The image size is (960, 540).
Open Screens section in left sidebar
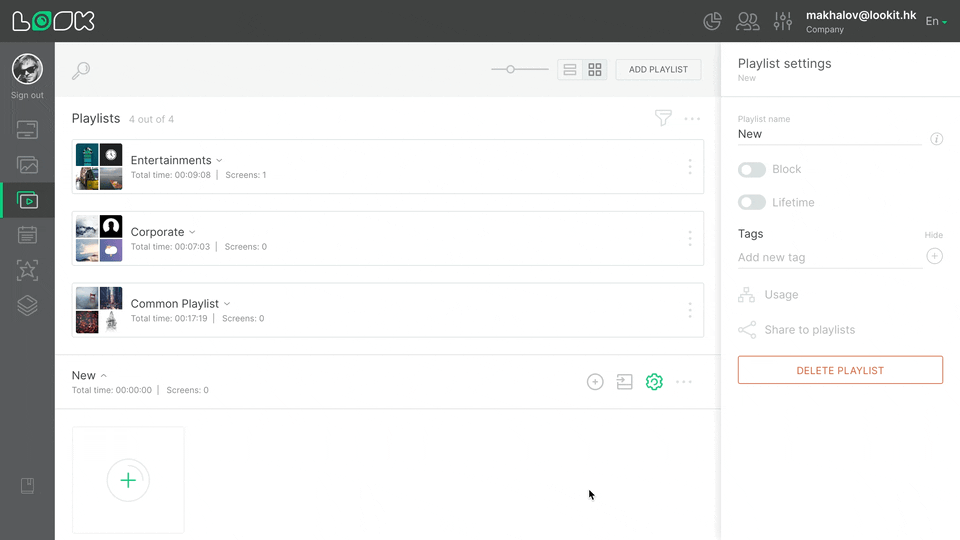(x=27, y=129)
